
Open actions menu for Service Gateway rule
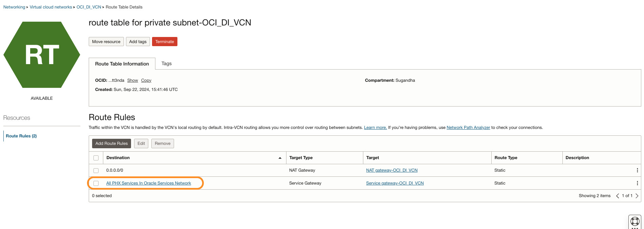[x=637, y=183]
